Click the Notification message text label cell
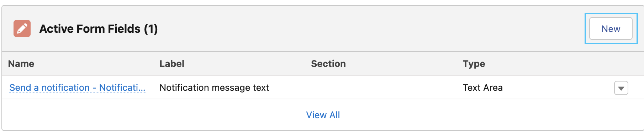644x136 pixels. [x=214, y=88]
